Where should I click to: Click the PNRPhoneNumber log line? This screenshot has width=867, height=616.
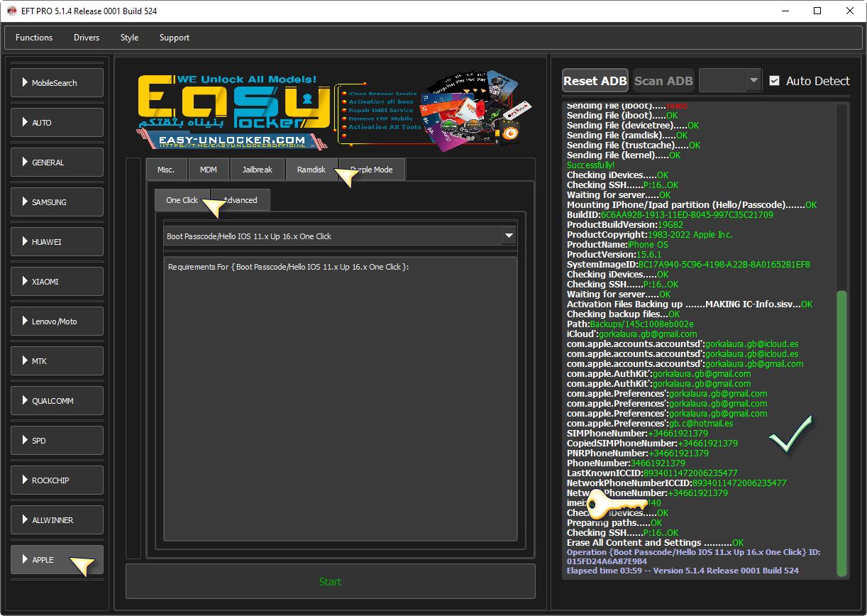[x=638, y=453]
